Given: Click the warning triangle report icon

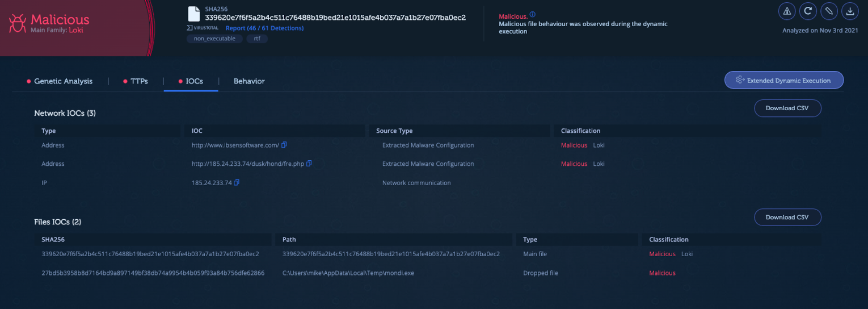Looking at the screenshot, I should (x=786, y=11).
